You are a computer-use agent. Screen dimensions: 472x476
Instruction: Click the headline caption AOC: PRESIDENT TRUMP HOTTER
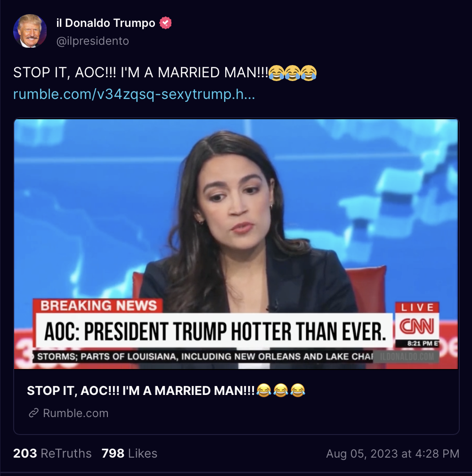[215, 330]
